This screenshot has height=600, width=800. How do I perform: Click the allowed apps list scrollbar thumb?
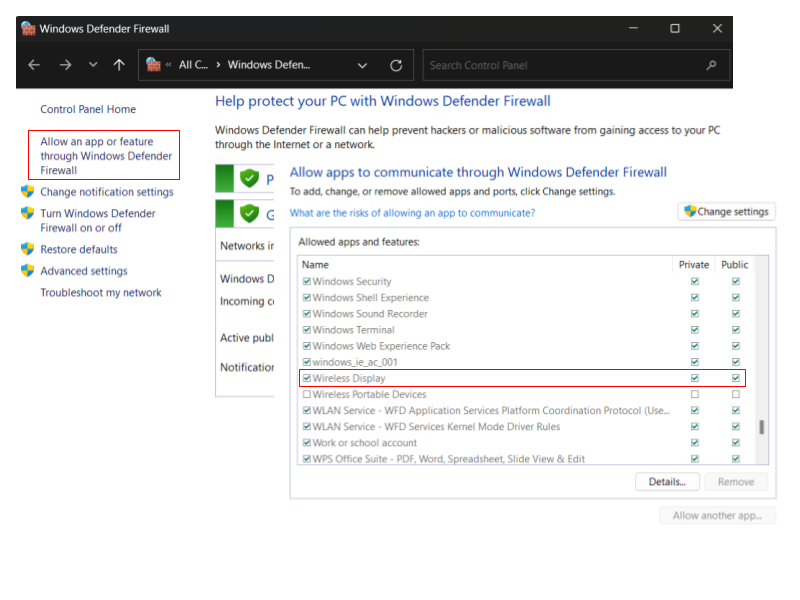coord(761,428)
